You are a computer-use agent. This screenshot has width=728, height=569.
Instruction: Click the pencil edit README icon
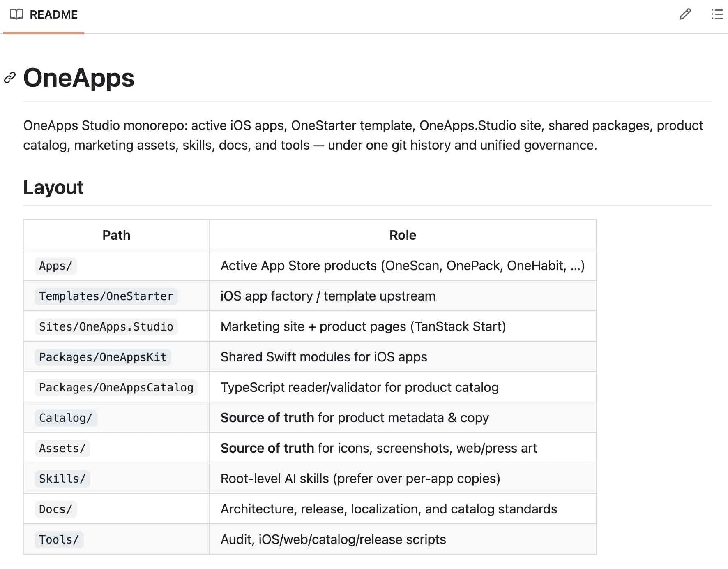click(685, 14)
